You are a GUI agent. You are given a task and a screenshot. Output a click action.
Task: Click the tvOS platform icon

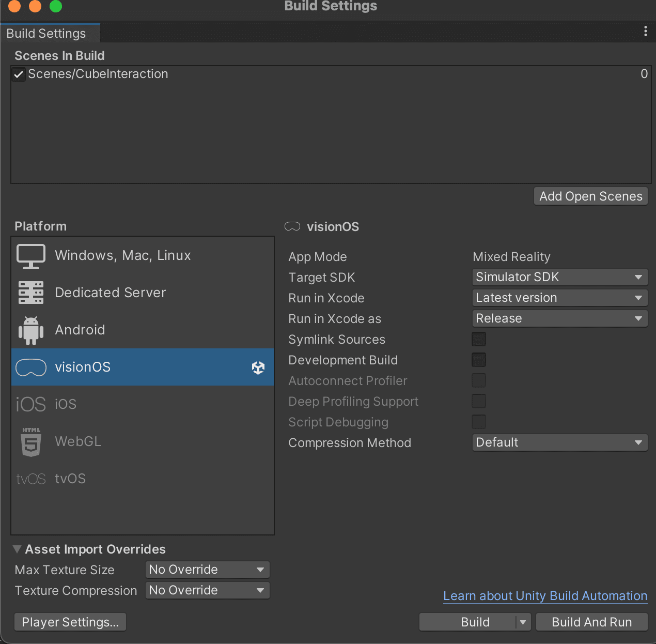pos(31,479)
